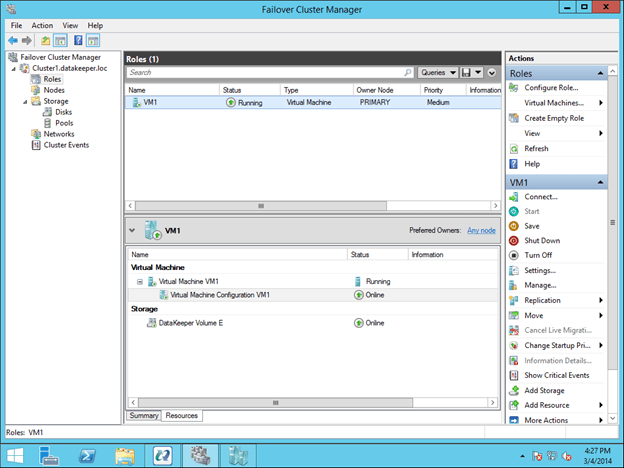Switch to the Summary tab
The image size is (624, 468).
(144, 415)
